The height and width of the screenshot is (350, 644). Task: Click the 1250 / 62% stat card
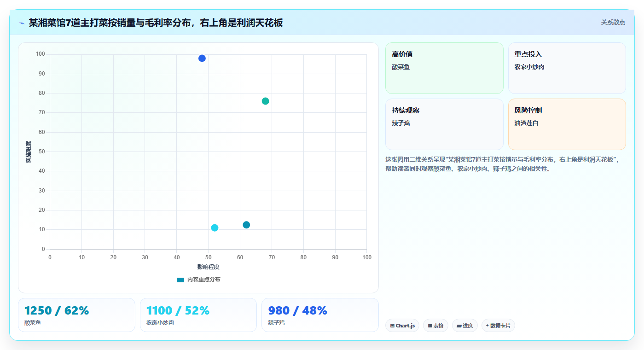pyautogui.click(x=76, y=315)
